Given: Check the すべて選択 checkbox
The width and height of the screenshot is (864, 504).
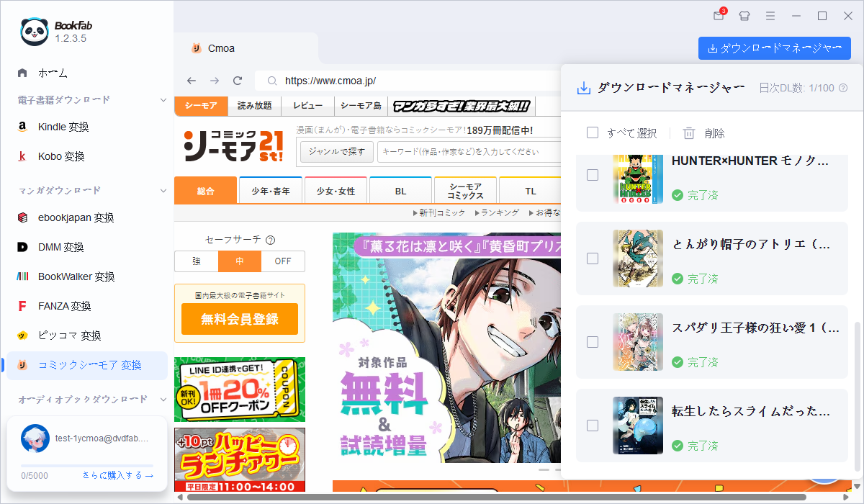Looking at the screenshot, I should click(x=593, y=133).
